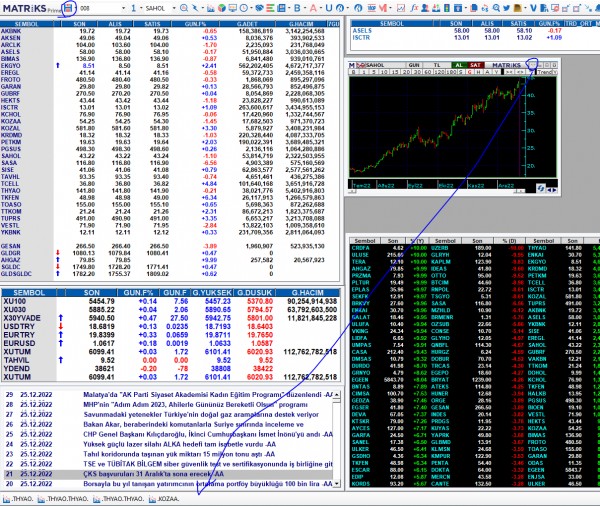Image resolution: width=600 pixels, height=506 pixels.
Task: Select the Y yearly period button
Action: 497,72
